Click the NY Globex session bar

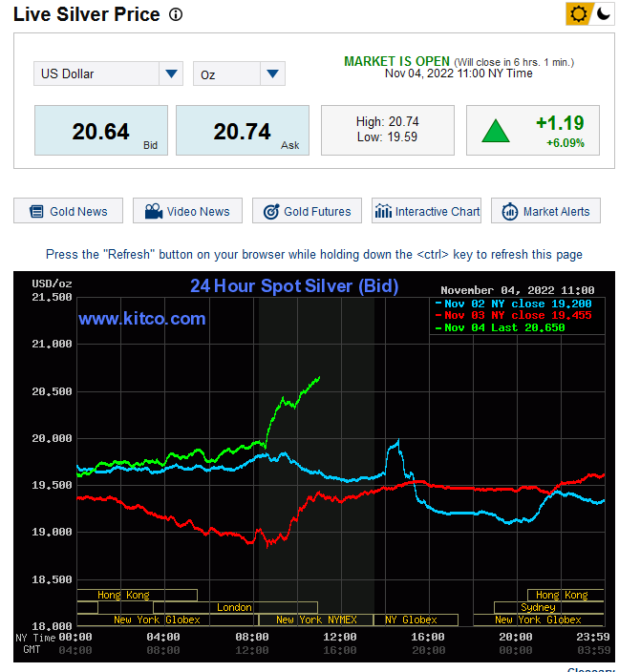(416, 619)
